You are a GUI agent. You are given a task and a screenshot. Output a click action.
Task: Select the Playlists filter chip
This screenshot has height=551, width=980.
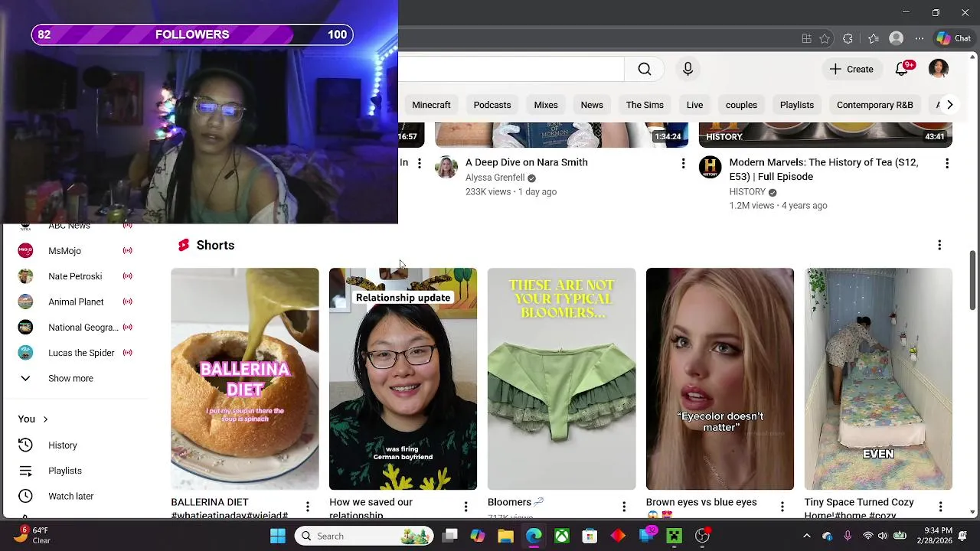796,105
